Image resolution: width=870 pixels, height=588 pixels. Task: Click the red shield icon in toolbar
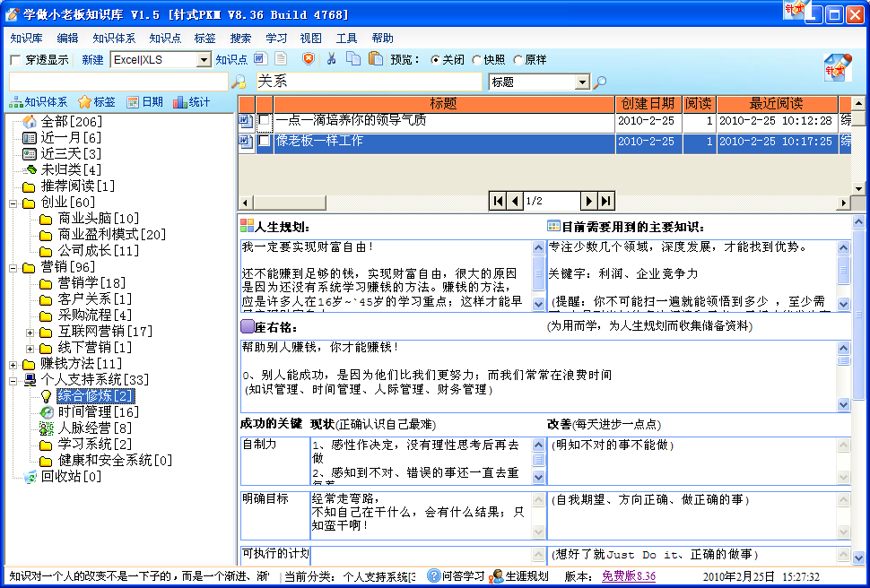point(308,59)
